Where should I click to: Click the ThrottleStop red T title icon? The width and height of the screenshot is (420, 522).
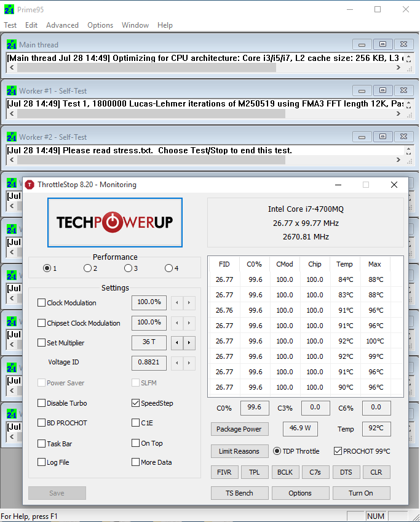click(x=30, y=185)
